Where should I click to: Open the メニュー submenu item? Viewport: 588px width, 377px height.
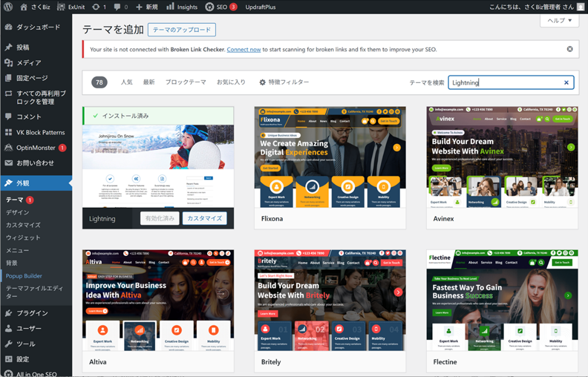coord(17,250)
